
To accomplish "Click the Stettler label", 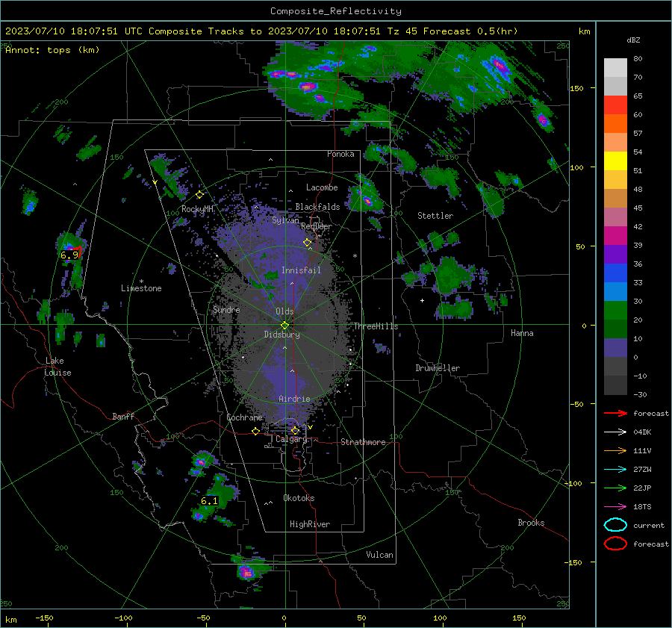I will click(435, 216).
